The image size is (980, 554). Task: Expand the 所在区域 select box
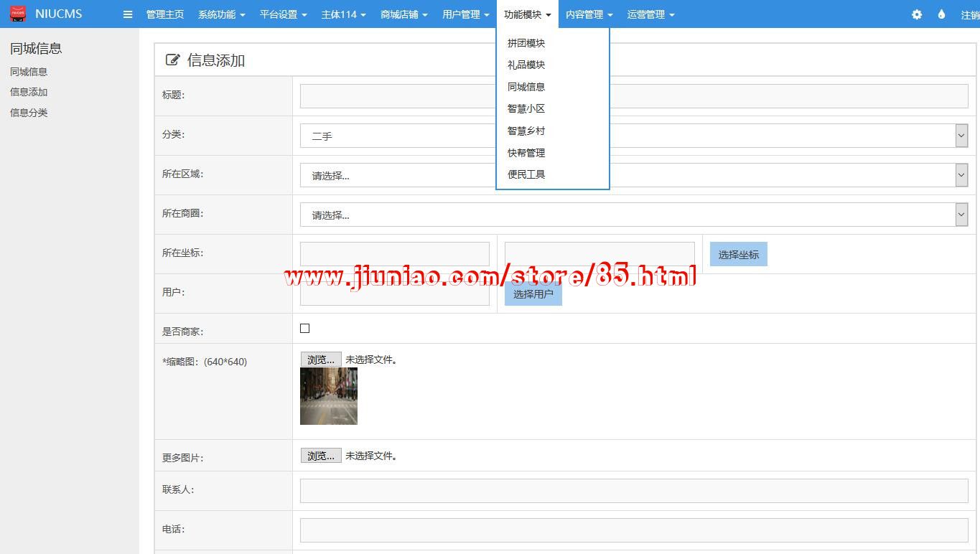[x=634, y=175]
